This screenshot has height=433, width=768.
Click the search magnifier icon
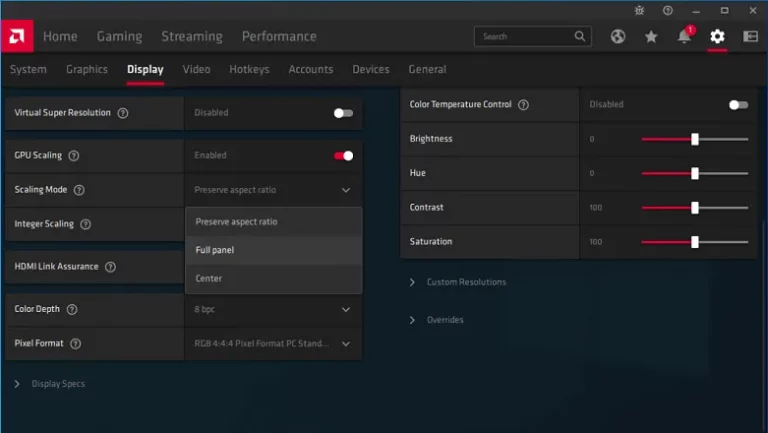pos(579,36)
